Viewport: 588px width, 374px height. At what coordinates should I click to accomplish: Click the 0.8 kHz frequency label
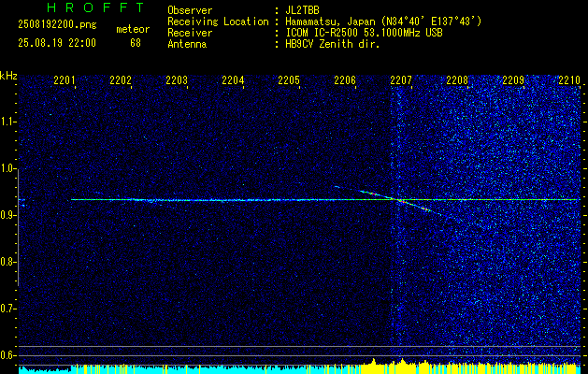[7, 262]
